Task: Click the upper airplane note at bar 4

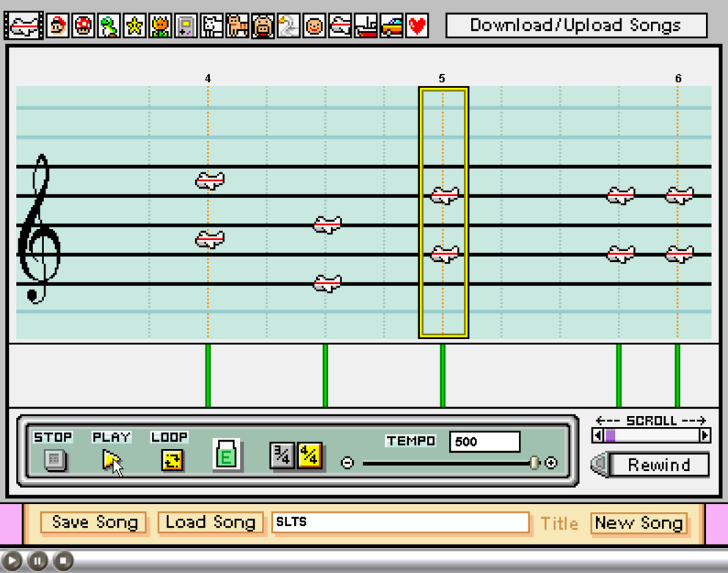Action: 210,180
